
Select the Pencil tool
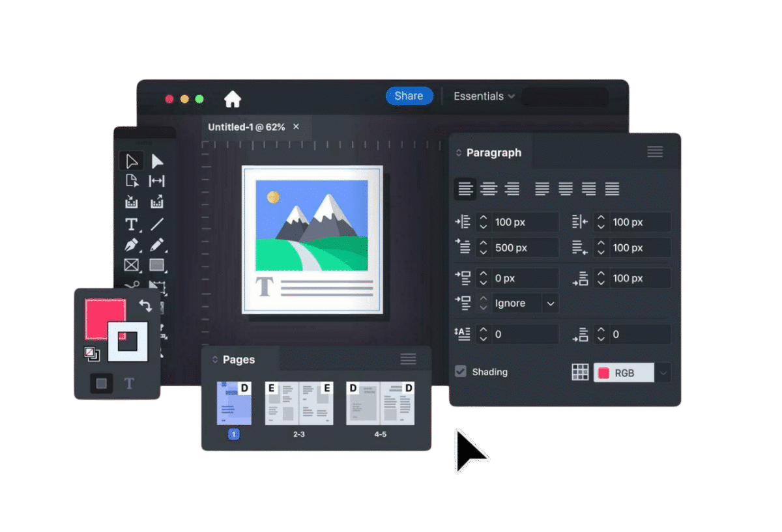pyautogui.click(x=157, y=245)
